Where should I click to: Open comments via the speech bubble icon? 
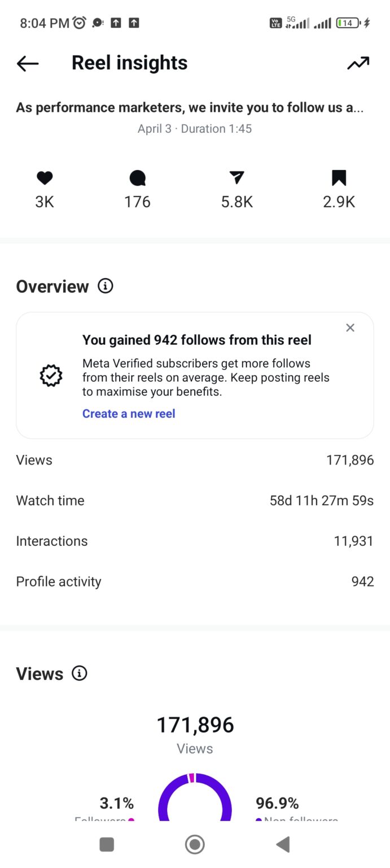[x=137, y=178]
